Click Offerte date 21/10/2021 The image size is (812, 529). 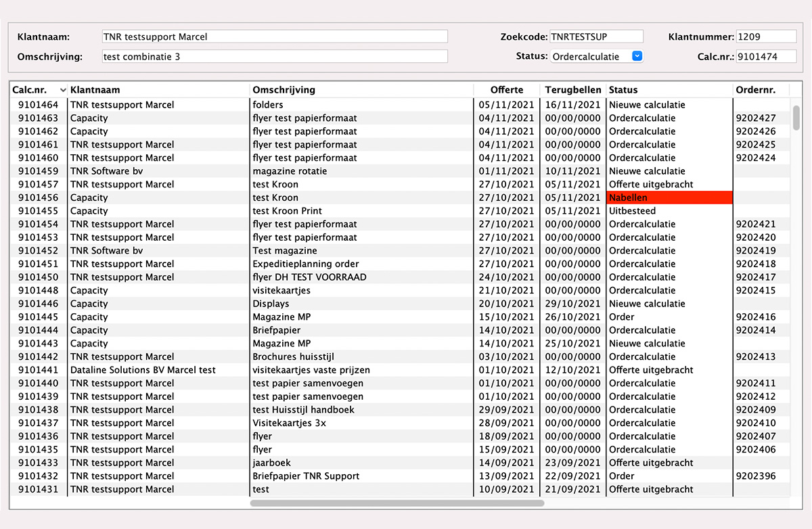[506, 290]
